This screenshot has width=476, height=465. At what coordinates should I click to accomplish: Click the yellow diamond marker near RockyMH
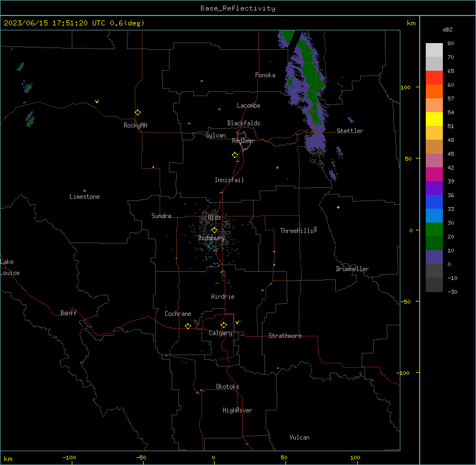click(138, 113)
